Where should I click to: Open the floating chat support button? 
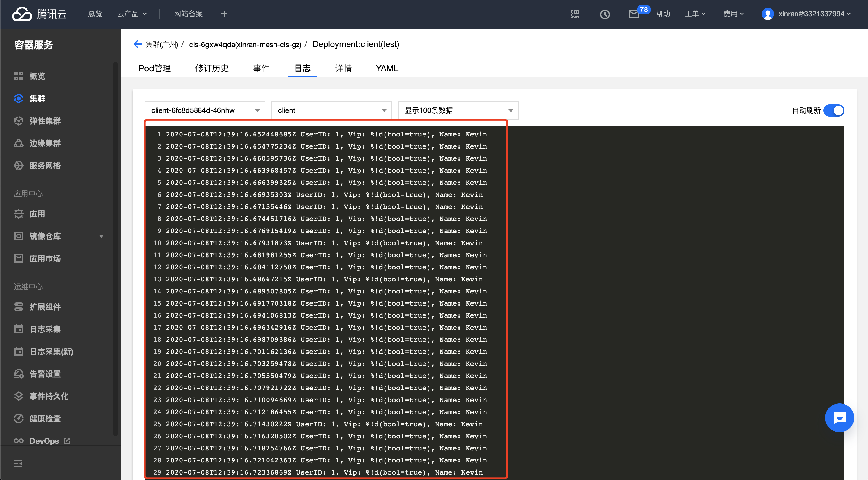click(x=839, y=418)
